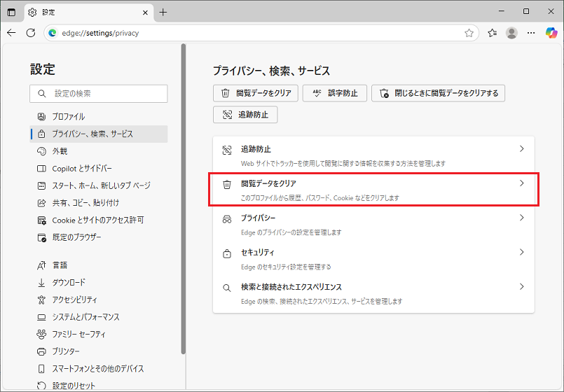
Task: Open 言語 settings
Action: (x=99, y=265)
